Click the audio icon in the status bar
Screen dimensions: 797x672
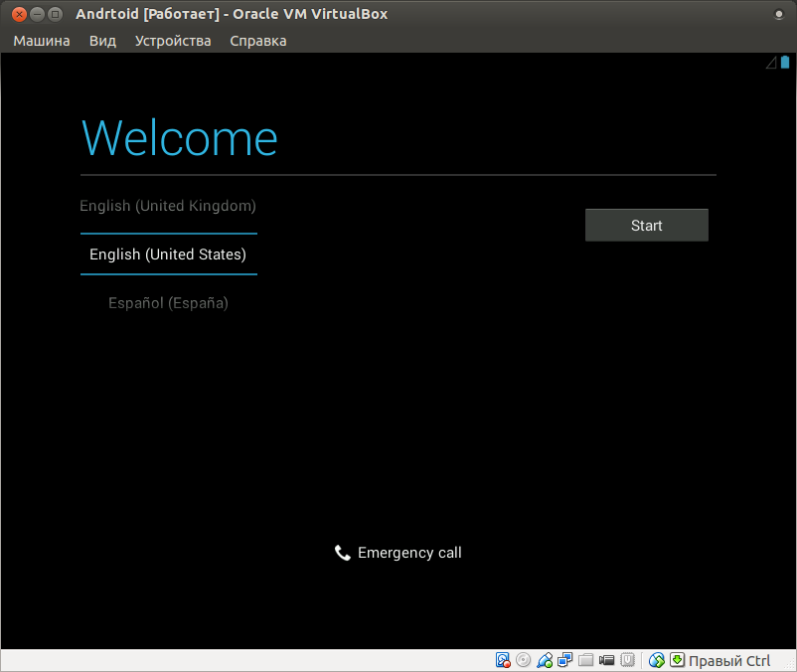pos(545,660)
